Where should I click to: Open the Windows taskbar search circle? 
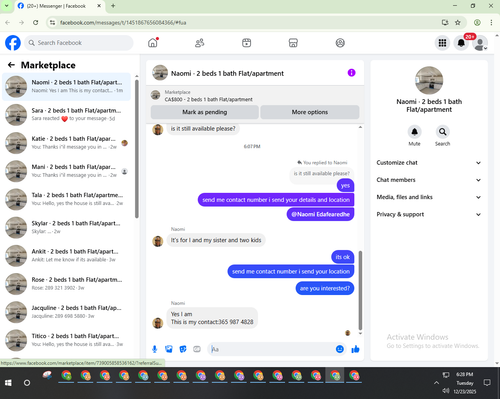(x=27, y=383)
